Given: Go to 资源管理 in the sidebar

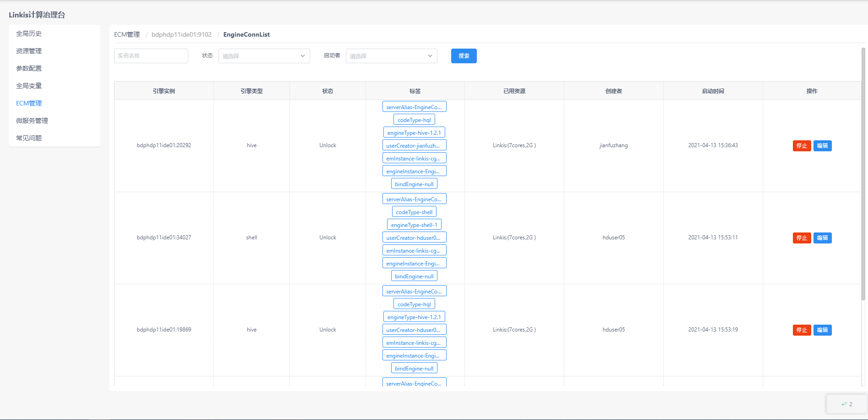Looking at the screenshot, I should [x=29, y=51].
